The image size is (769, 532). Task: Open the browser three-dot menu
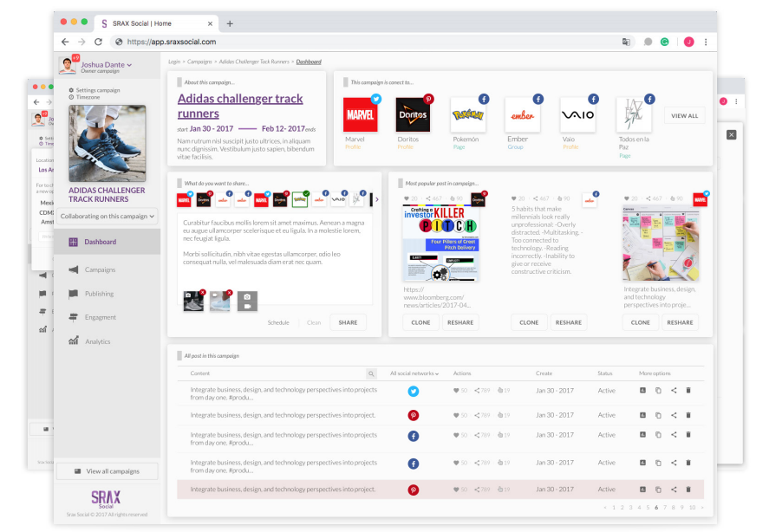tap(706, 42)
